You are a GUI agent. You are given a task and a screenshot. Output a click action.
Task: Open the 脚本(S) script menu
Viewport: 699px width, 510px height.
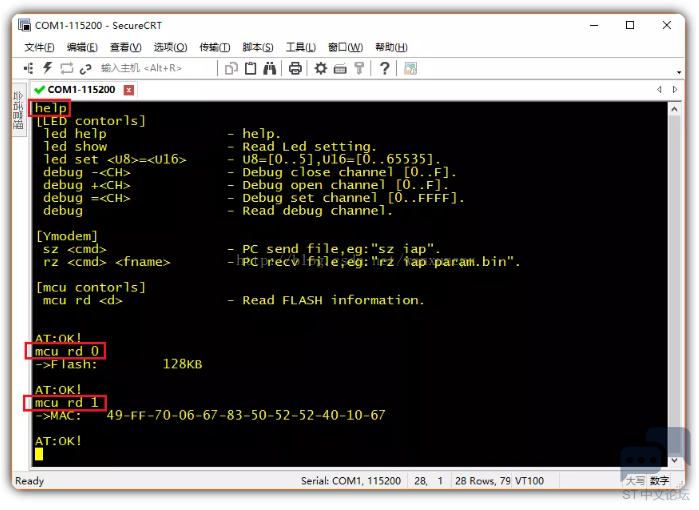point(258,47)
